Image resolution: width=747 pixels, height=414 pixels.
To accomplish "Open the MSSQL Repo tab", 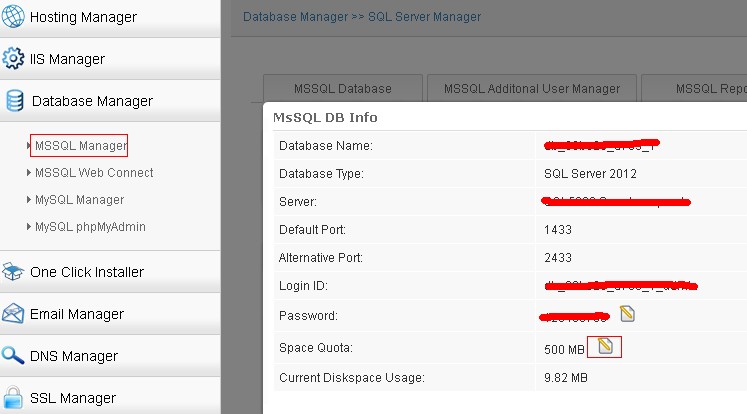I will pyautogui.click(x=700, y=89).
